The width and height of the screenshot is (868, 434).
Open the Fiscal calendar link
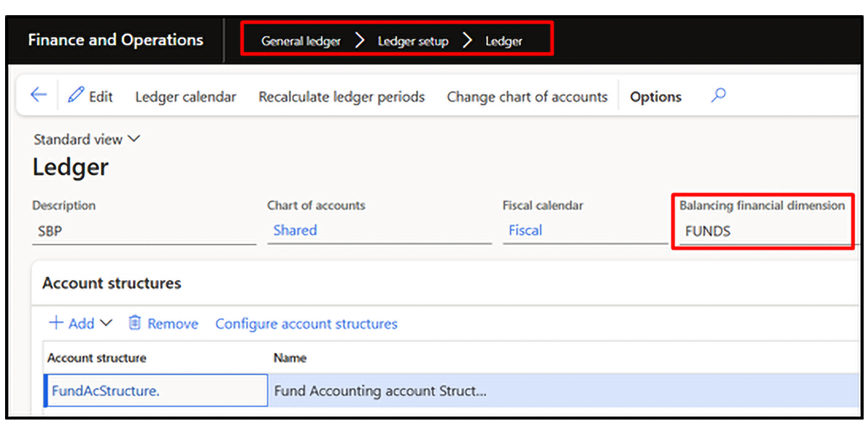pyautogui.click(x=525, y=230)
